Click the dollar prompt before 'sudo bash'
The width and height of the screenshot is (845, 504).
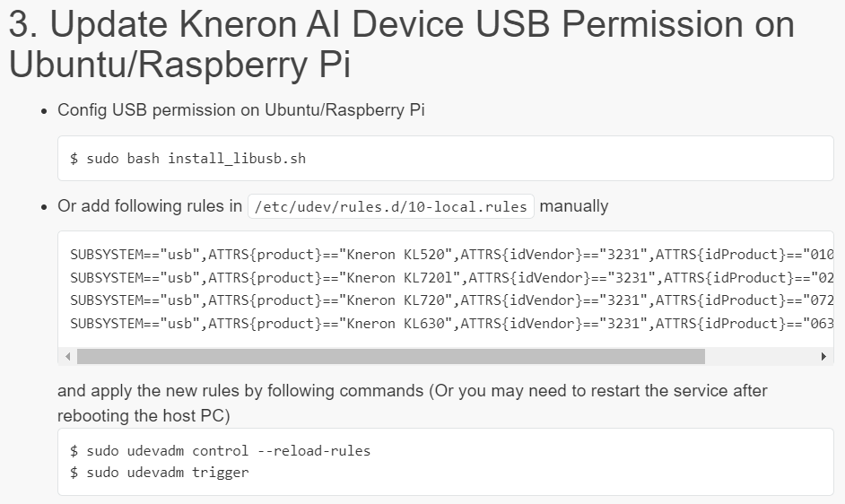[74, 159]
